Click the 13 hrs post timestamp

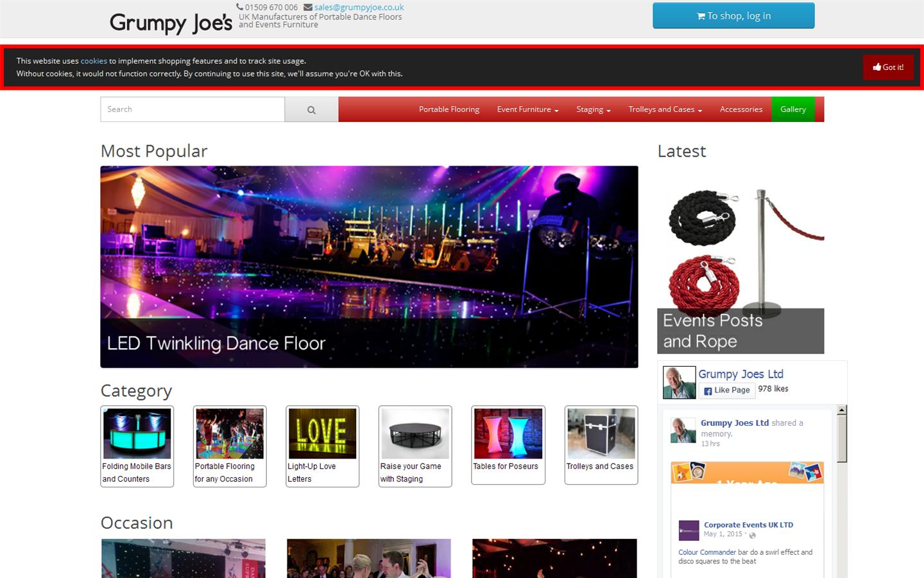[710, 444]
